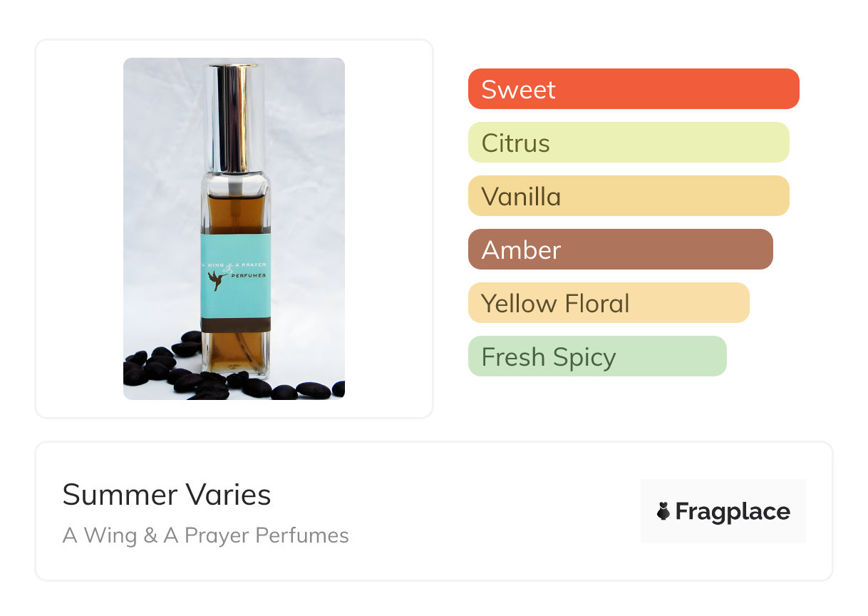Open the Summer Varies perfume title

167,495
